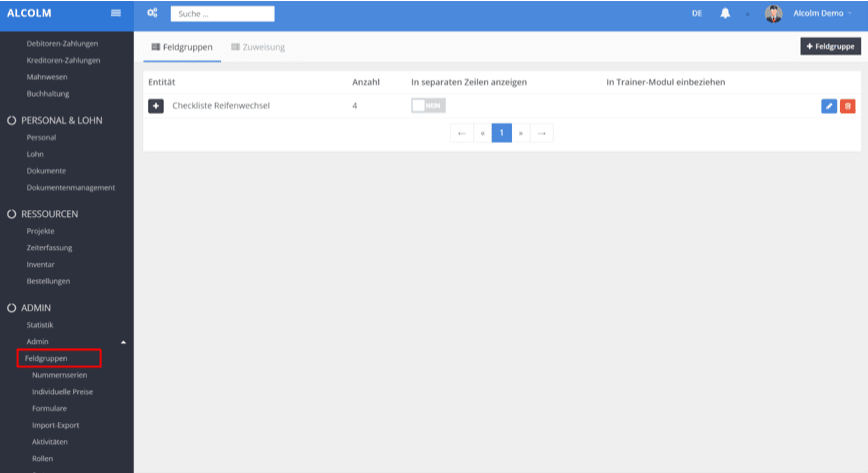Delete Checkliste Reifenwechsel with trash icon

[x=848, y=106]
